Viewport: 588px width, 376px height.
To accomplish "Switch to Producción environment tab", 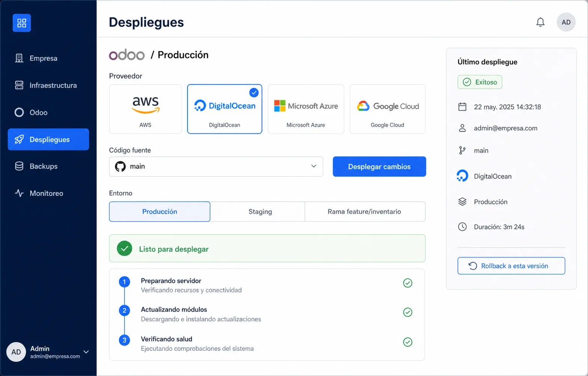I will click(x=160, y=211).
